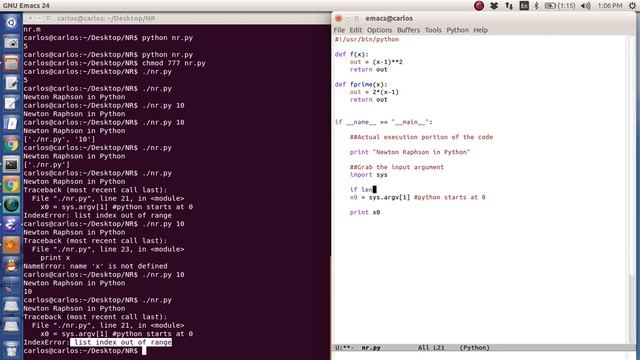The width and height of the screenshot is (640, 360).
Task: Open the battery status indicator
Action: click(560, 6)
